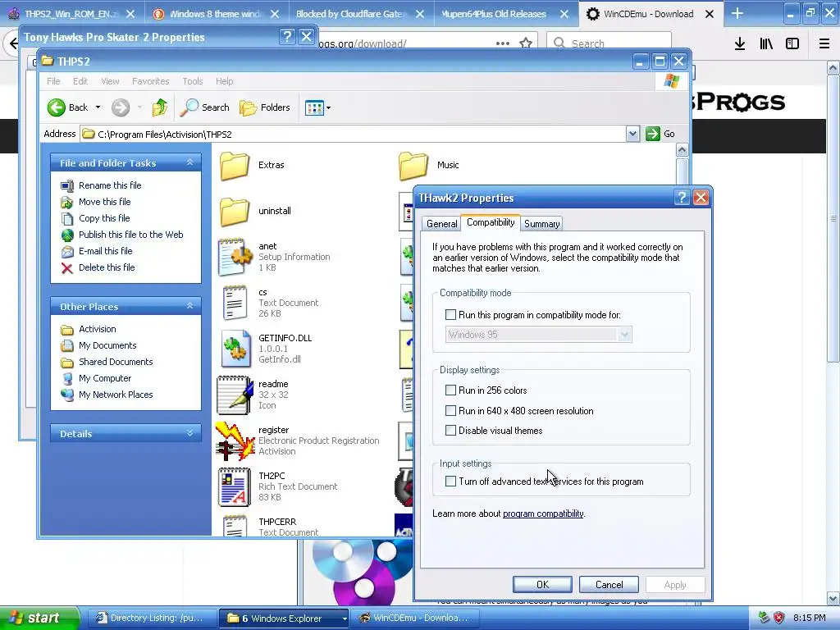The height and width of the screenshot is (630, 840).
Task: Select the TH2PC Rich Text Document icon
Action: [235, 487]
